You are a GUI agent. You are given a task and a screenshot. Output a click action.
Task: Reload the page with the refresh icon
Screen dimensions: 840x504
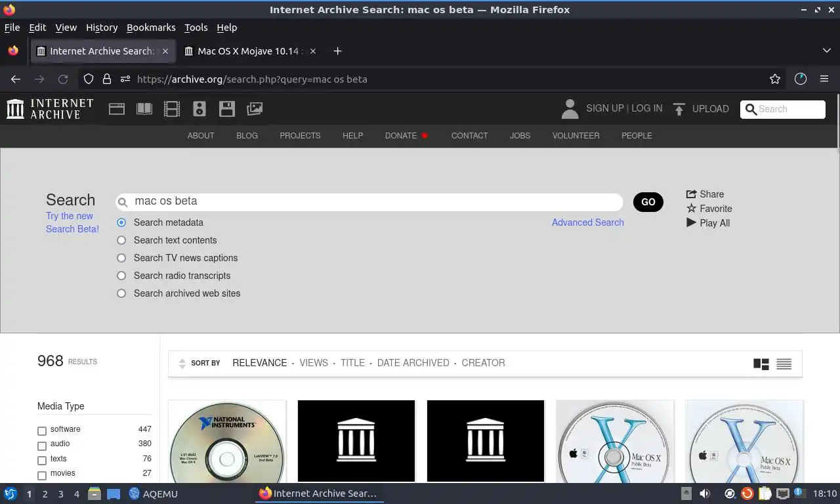point(63,79)
